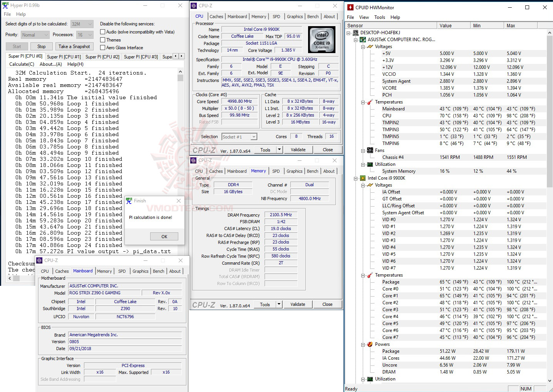Open the digits of pi dropdown showing 32M
The height and width of the screenshot is (392, 553).
point(82,24)
